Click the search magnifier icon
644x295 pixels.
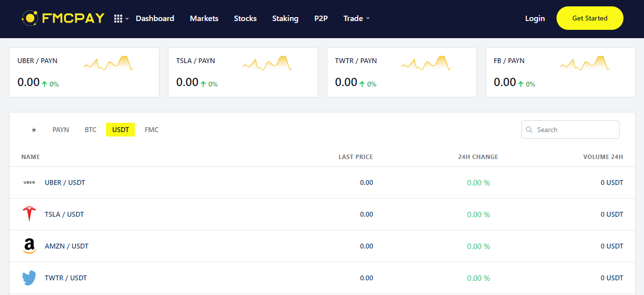pyautogui.click(x=529, y=130)
